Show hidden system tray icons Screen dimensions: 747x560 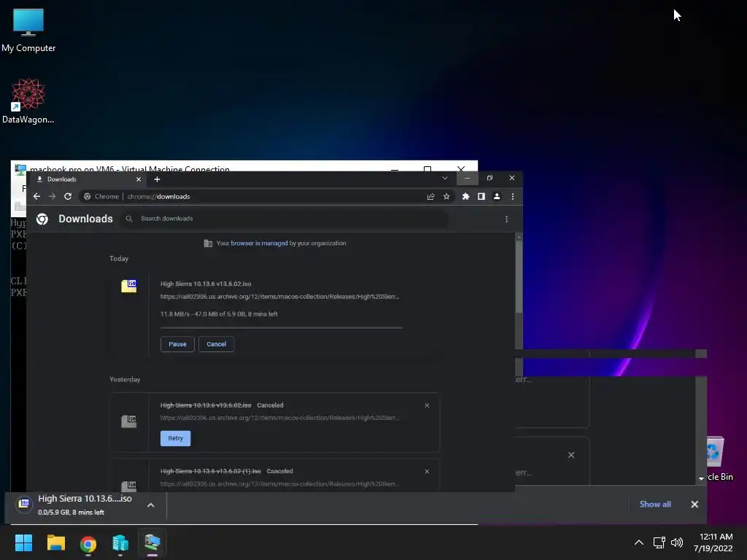coord(639,542)
